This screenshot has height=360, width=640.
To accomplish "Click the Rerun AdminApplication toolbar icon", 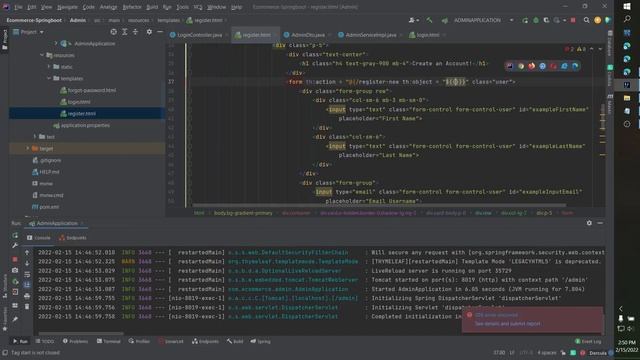I will pos(525,20).
